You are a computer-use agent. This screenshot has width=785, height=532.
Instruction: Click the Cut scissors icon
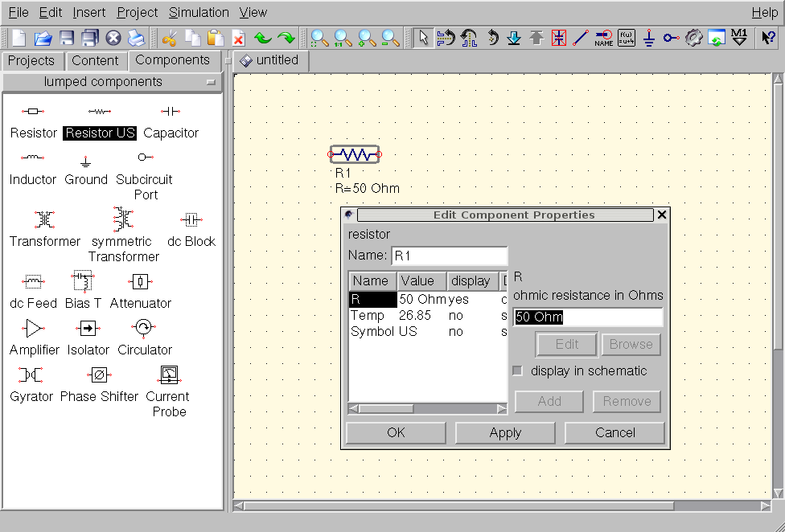click(x=169, y=38)
